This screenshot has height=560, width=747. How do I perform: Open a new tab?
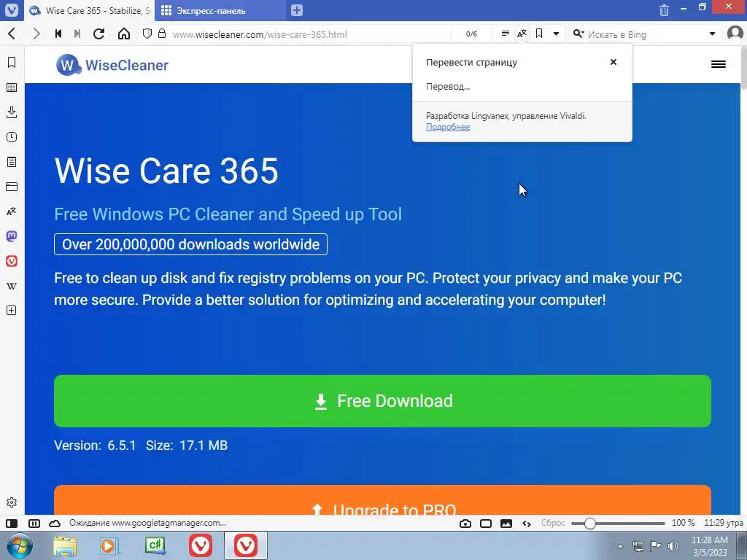coord(296,10)
